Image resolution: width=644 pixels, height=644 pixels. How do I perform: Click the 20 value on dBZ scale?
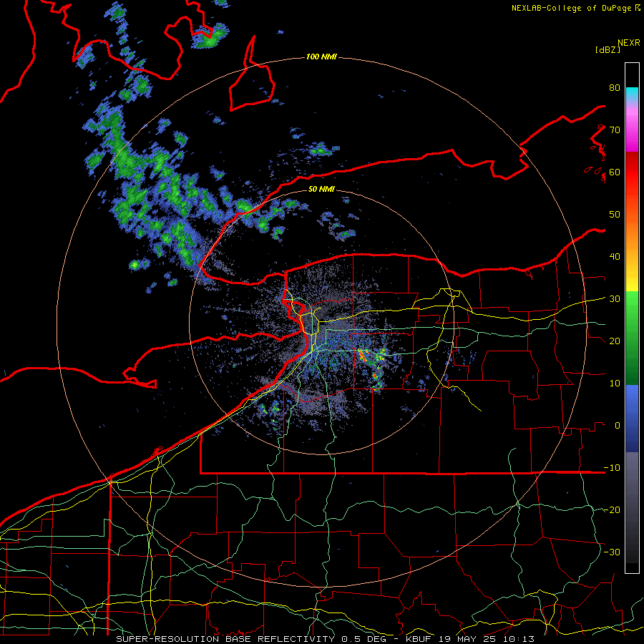tap(615, 341)
